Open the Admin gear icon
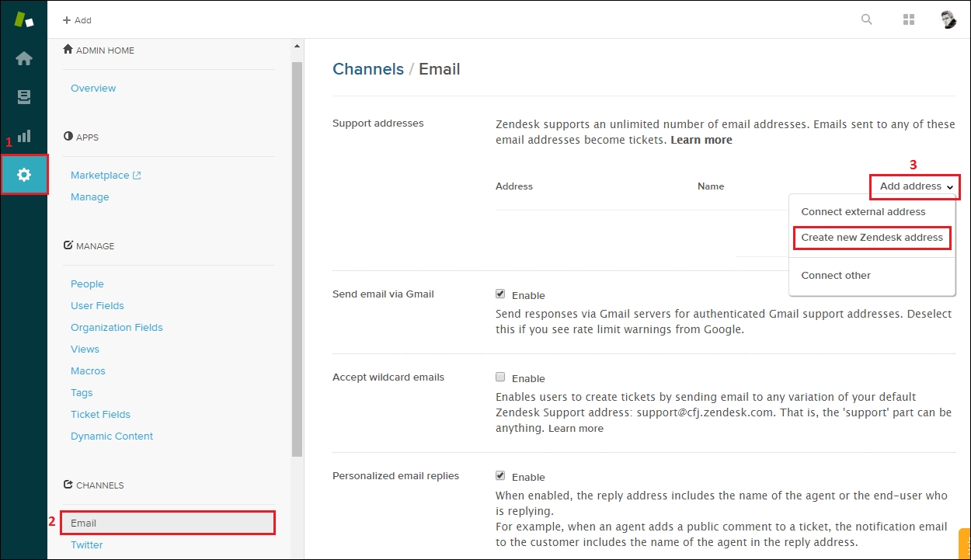 click(24, 175)
